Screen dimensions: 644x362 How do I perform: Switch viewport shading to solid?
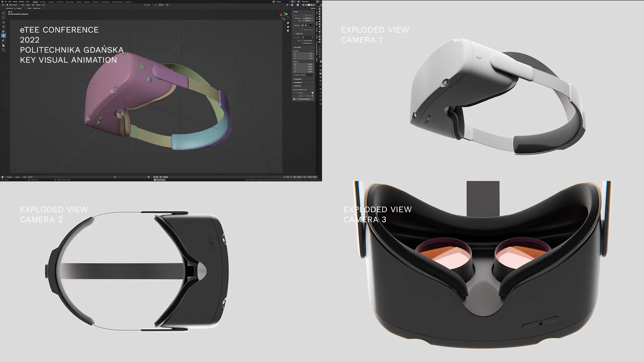309,5
